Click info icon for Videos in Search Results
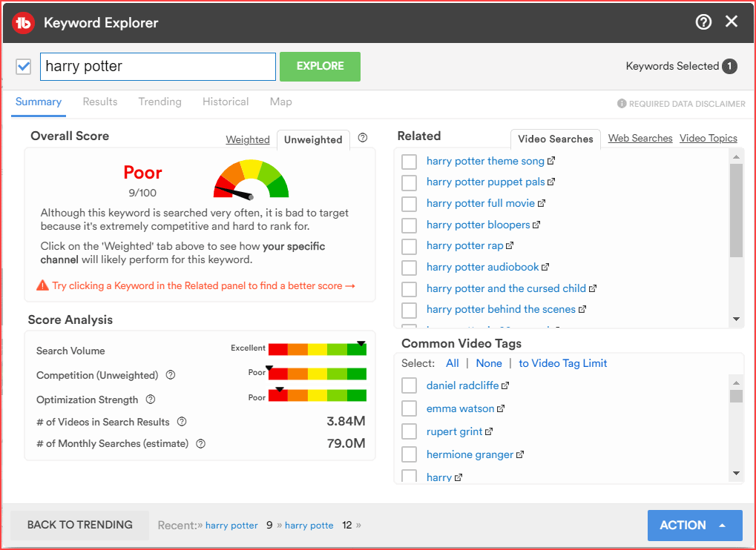Image resolution: width=756 pixels, height=550 pixels. click(x=182, y=422)
